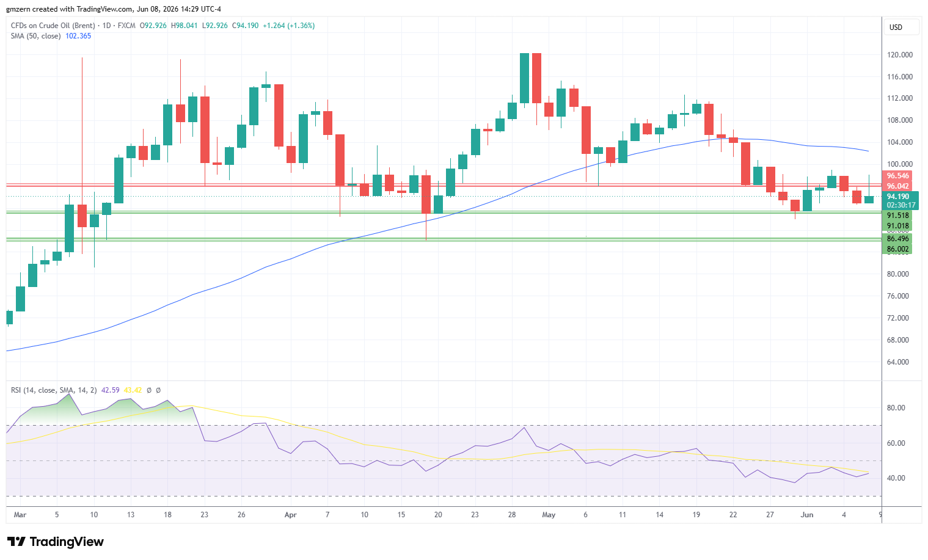Viewport: 928px width, 560px height.
Task: Click the USD currency button
Action: point(901,27)
